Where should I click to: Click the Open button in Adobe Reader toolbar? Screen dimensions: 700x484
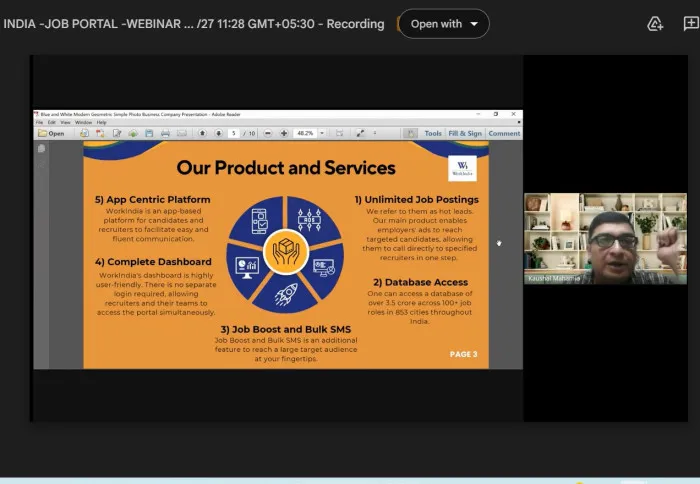click(x=51, y=133)
